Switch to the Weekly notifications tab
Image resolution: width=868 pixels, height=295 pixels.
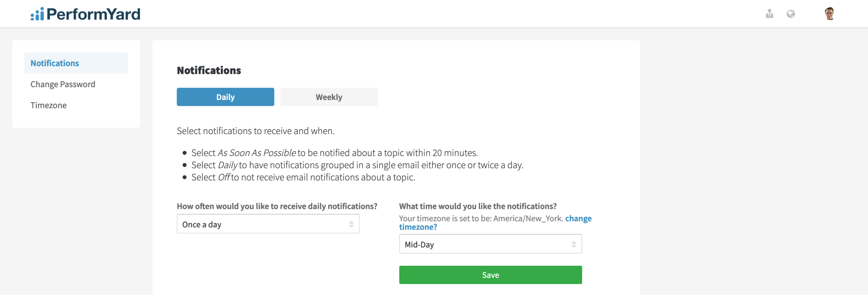point(329,97)
